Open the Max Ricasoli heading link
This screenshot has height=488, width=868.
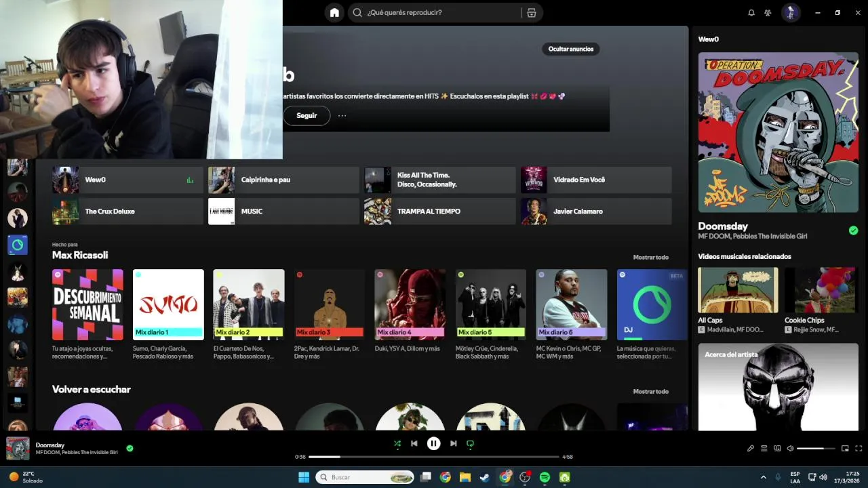[x=80, y=255]
